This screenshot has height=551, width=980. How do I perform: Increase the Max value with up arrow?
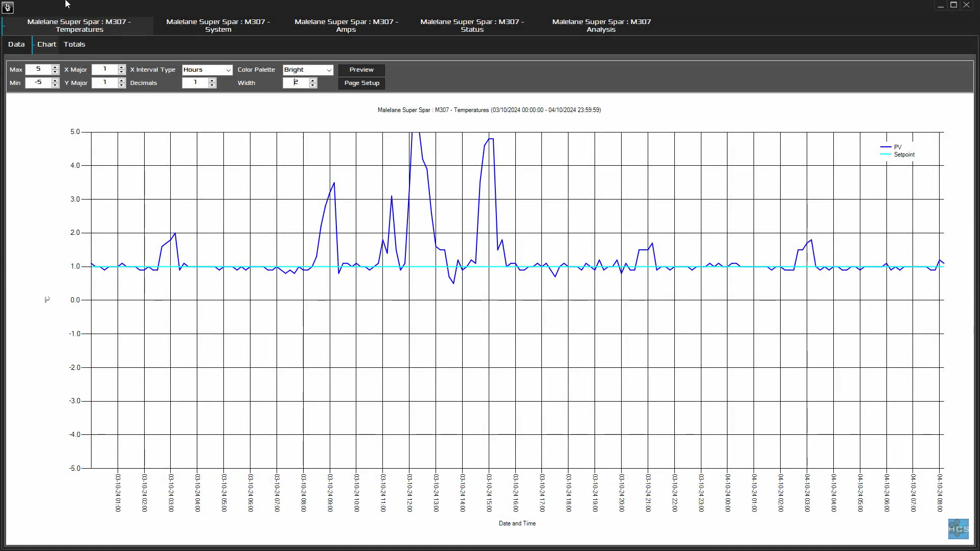[55, 67]
